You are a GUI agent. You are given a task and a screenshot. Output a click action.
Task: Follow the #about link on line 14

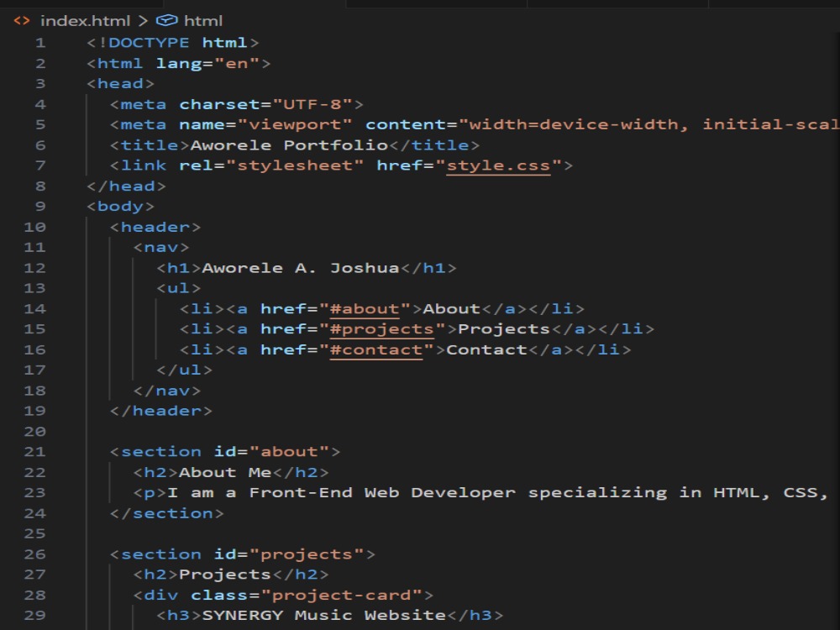[365, 309]
